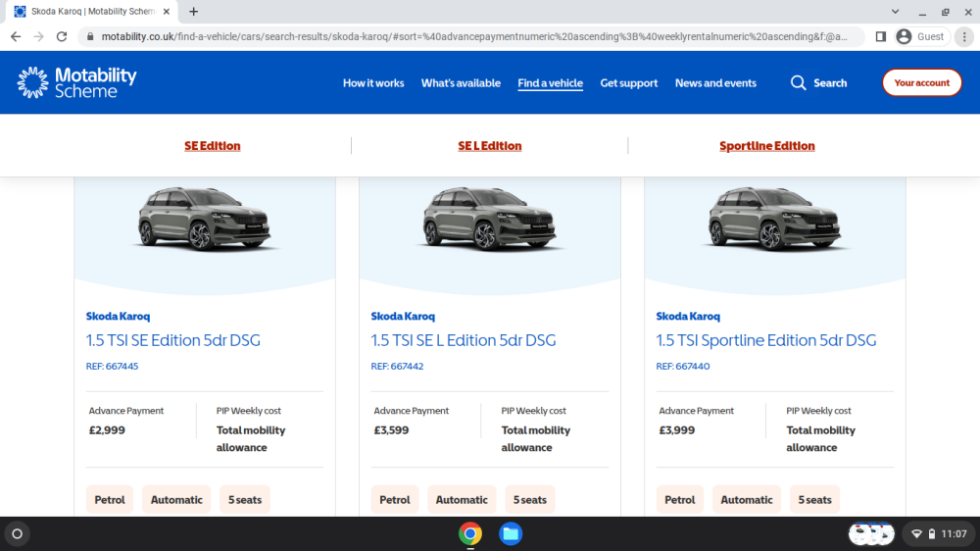Click the 5 seats tag on the Sportline card
Screen dimensions: 980x551
(815, 500)
